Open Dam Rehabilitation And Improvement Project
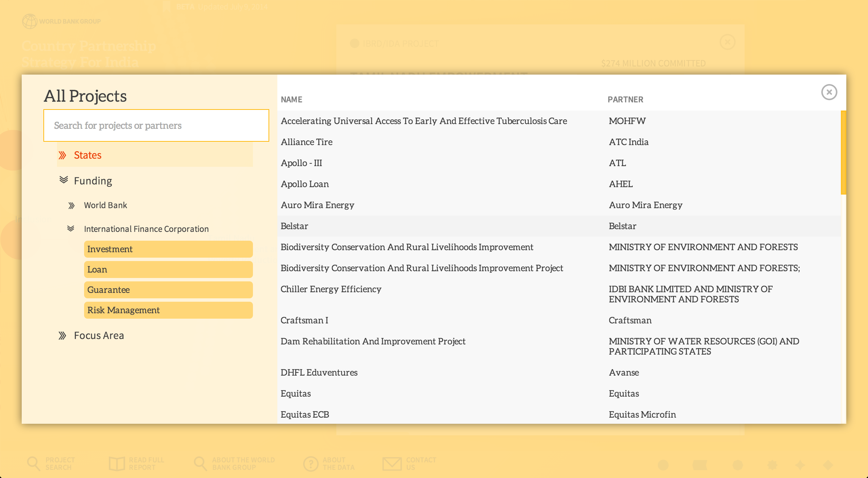Viewport: 868px width, 478px height. point(373,341)
